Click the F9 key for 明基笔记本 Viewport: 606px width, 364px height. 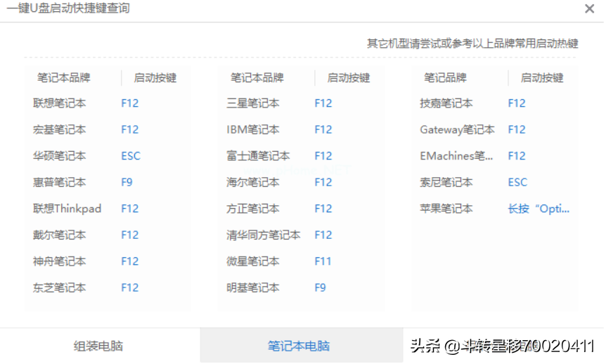click(x=320, y=287)
